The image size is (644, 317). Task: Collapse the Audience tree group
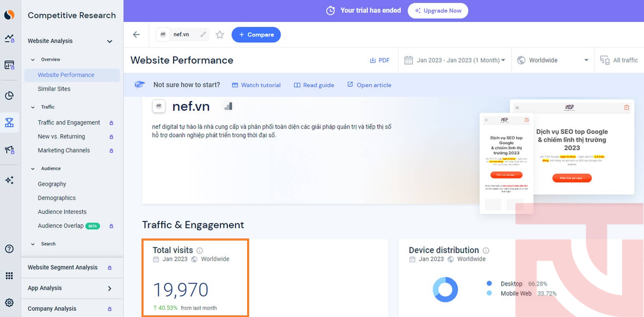33,169
